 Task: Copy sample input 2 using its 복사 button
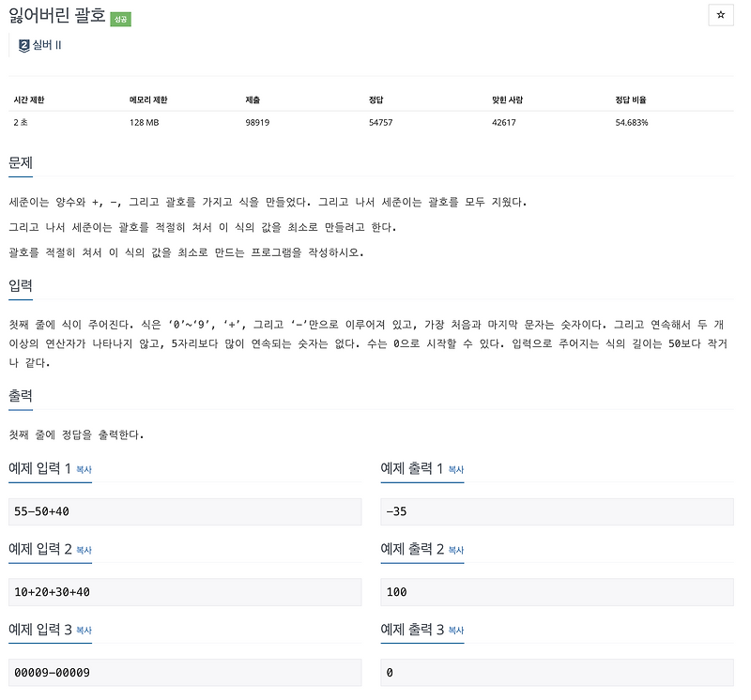[x=85, y=550]
